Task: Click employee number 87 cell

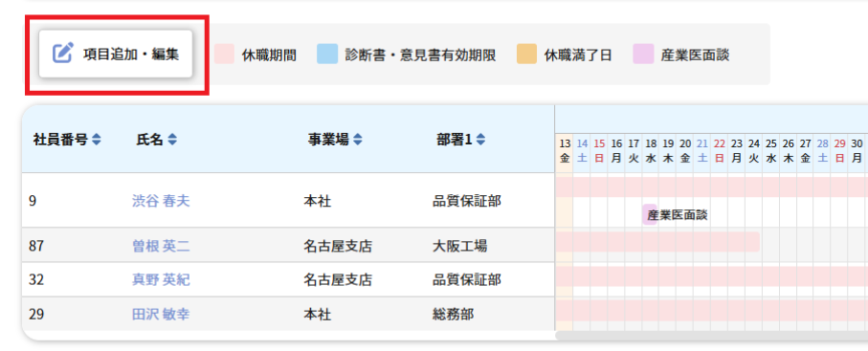Action: 36,246
